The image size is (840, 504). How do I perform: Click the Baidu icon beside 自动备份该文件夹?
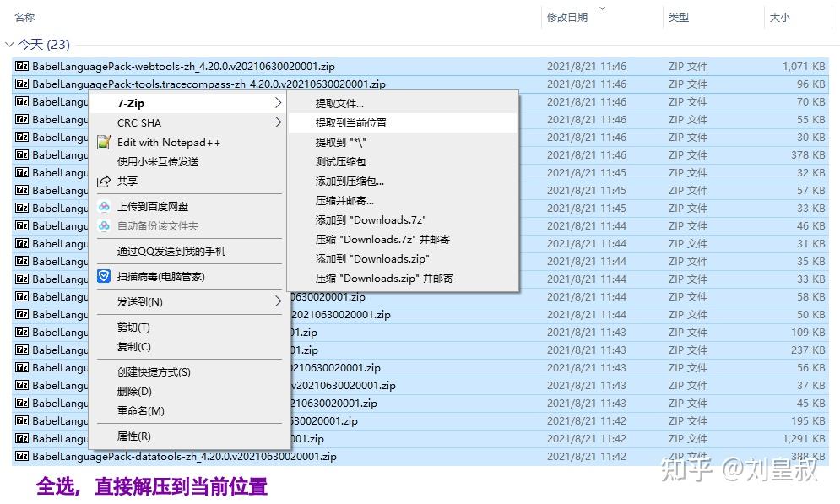point(104,226)
